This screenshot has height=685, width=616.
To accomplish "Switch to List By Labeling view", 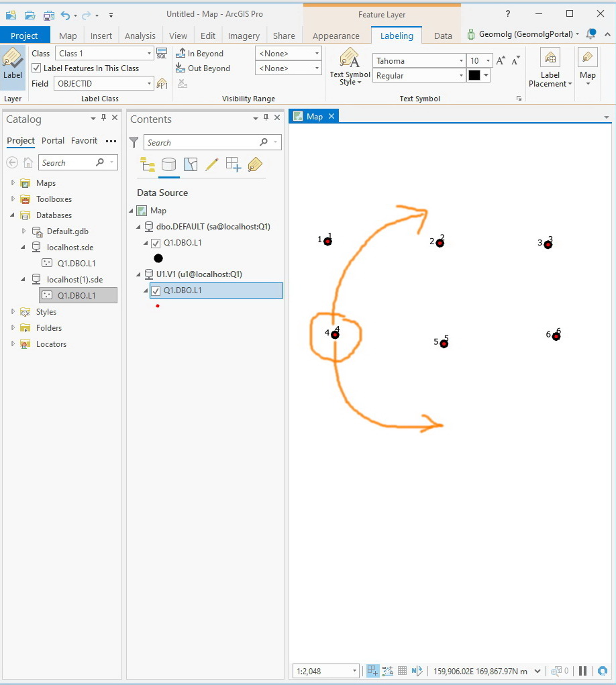I will click(255, 164).
